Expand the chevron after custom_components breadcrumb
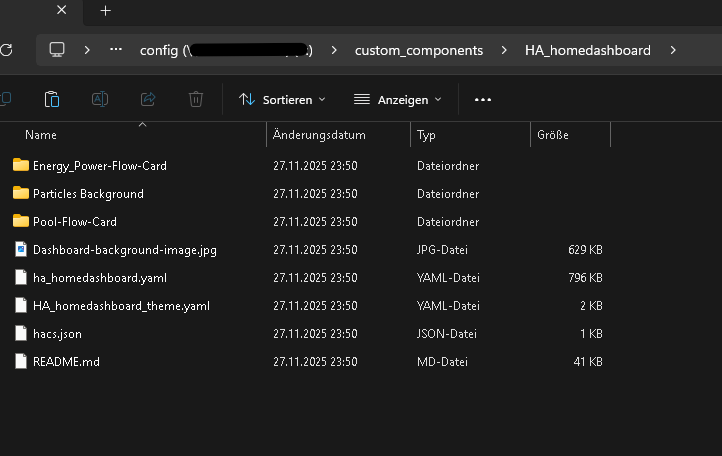The image size is (722, 456). [504, 50]
